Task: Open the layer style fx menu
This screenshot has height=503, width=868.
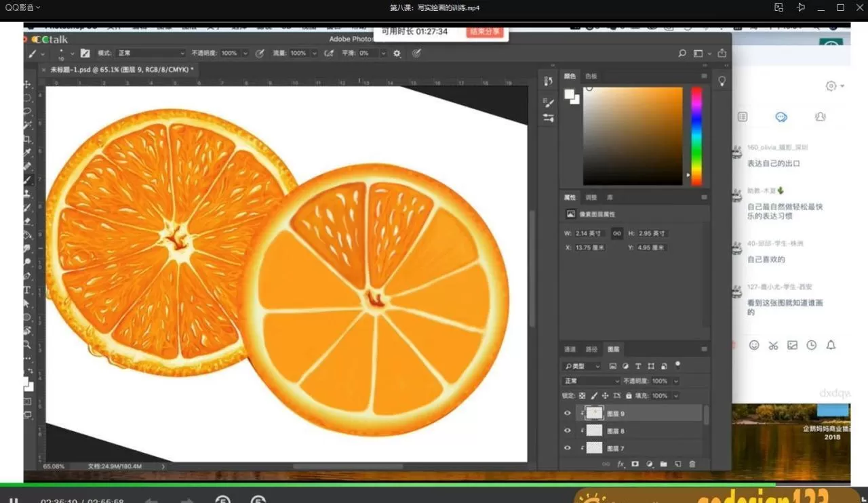Action: point(620,464)
